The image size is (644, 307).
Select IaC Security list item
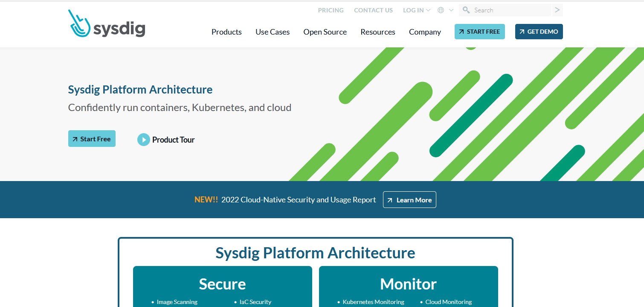(255, 302)
